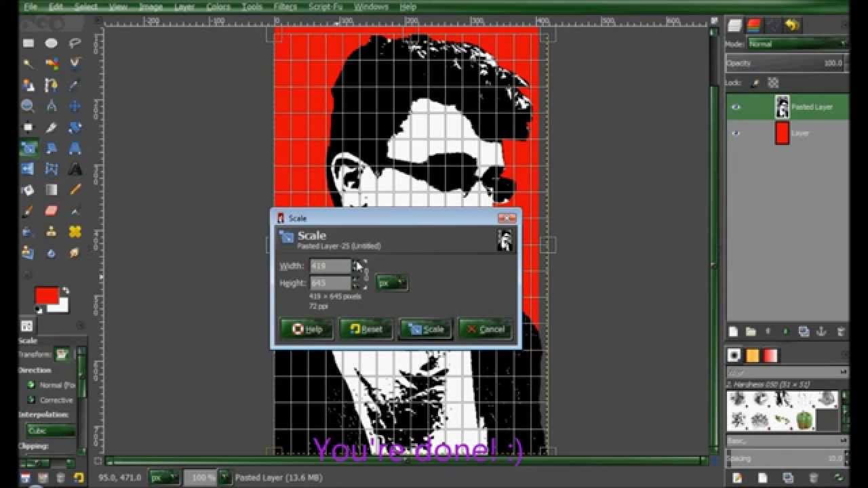Select the Ellipse Select tool
This screenshot has height=488, width=868.
pyautogui.click(x=52, y=43)
